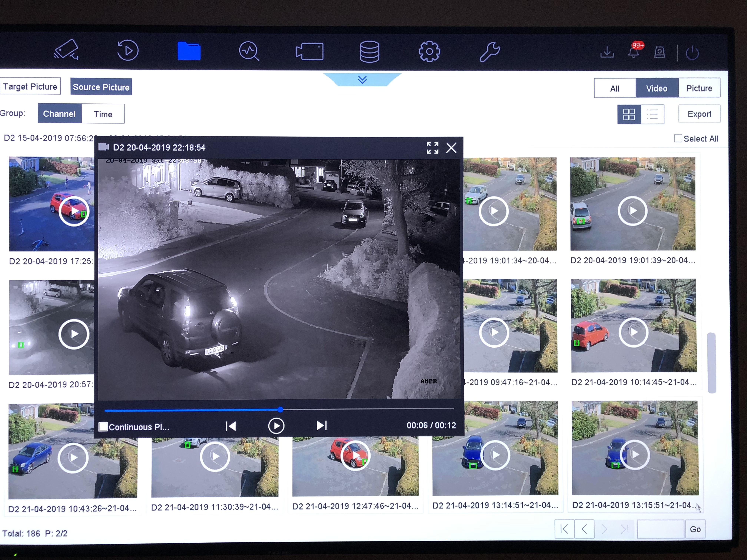
Task: Enable the Continuous Play checkbox
Action: [103, 427]
